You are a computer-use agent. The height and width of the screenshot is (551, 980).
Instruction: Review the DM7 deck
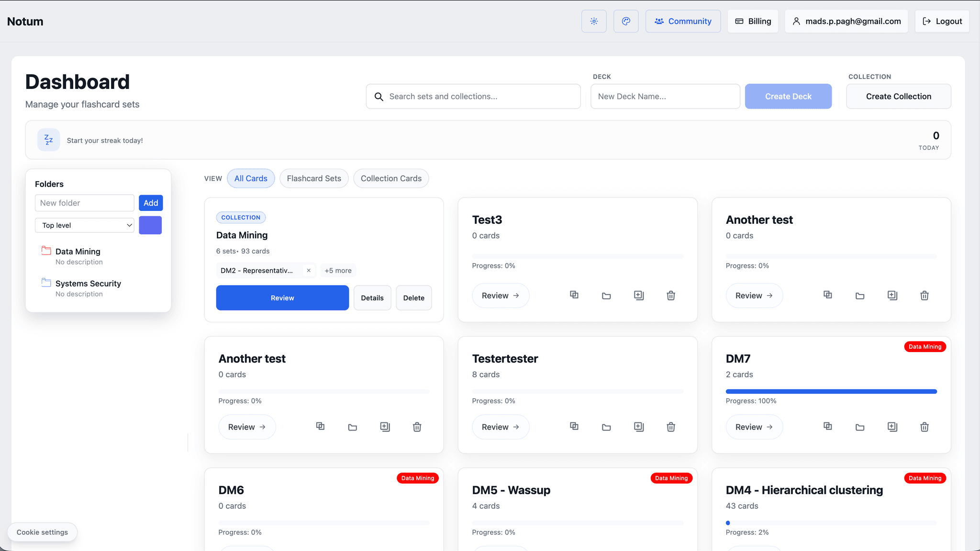click(754, 427)
